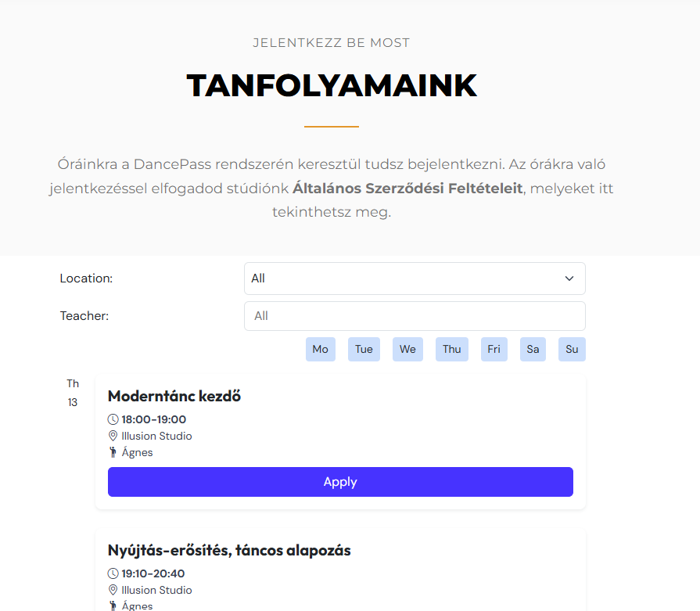The height and width of the screenshot is (611, 700).
Task: Open the Location dropdown
Action: click(414, 279)
